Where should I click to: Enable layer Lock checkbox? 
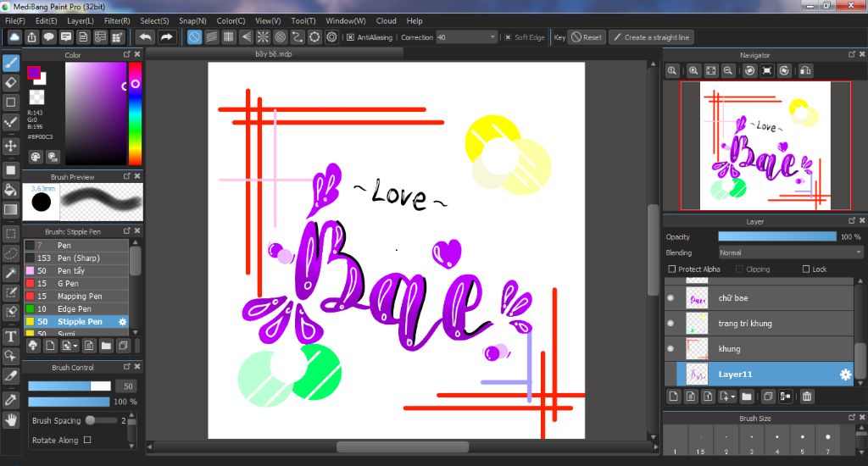pos(806,269)
